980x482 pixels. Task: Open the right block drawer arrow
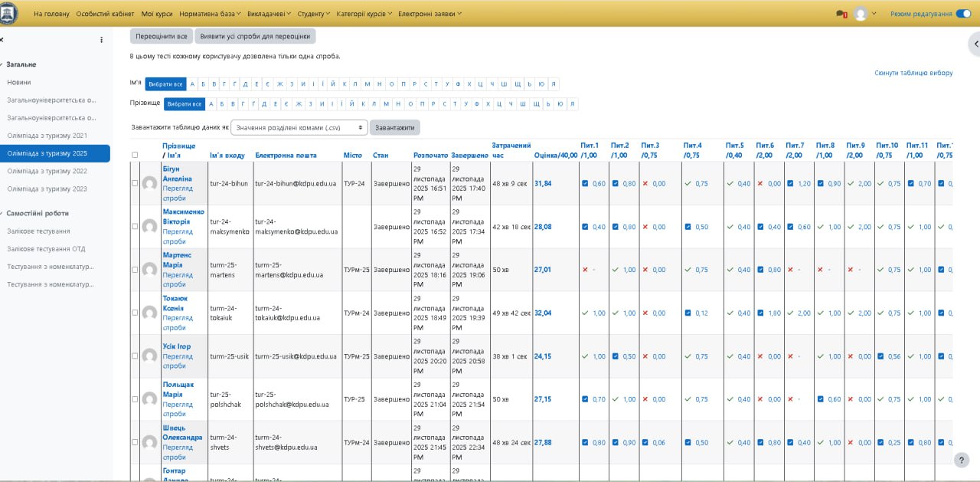(x=974, y=44)
